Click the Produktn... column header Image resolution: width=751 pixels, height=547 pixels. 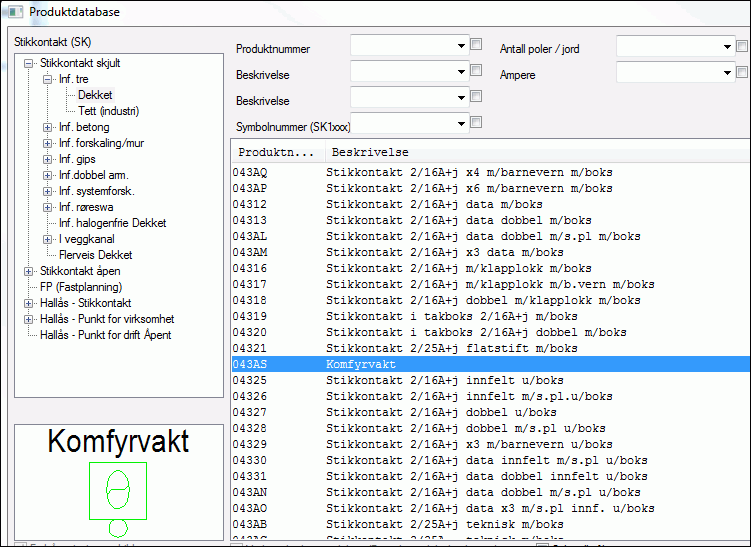(276, 153)
